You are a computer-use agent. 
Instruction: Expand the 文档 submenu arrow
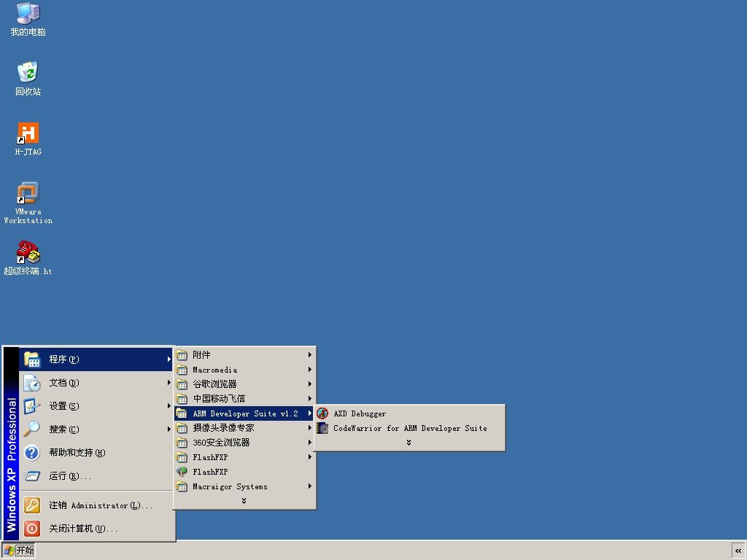(169, 383)
